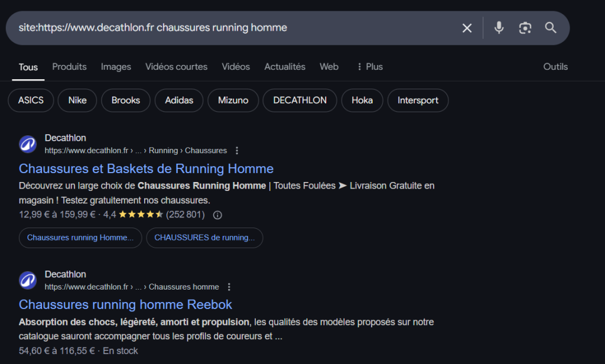The height and width of the screenshot is (364, 605).
Task: Filter by the DECATHLON chip
Action: click(x=300, y=100)
